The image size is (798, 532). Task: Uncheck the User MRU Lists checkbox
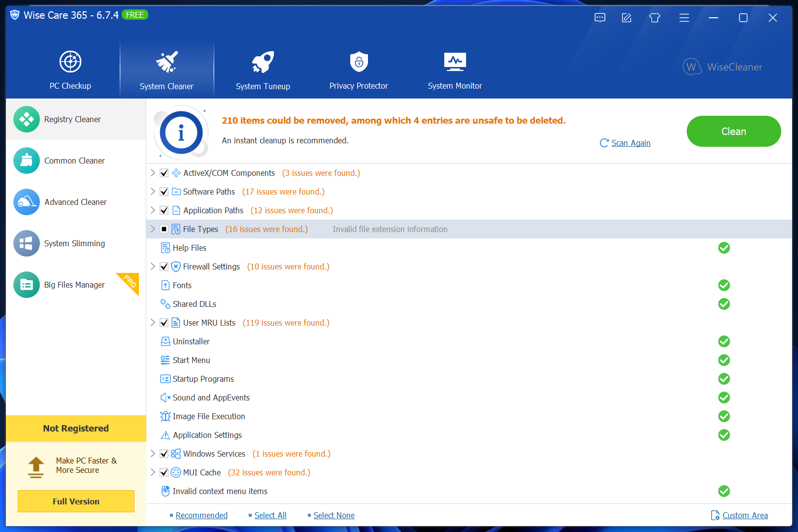point(164,323)
